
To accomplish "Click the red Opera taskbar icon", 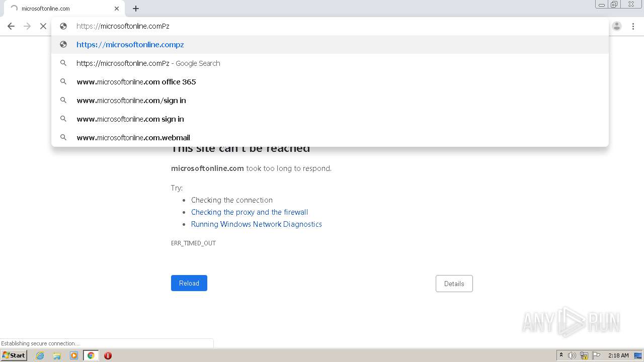I will point(108,355).
